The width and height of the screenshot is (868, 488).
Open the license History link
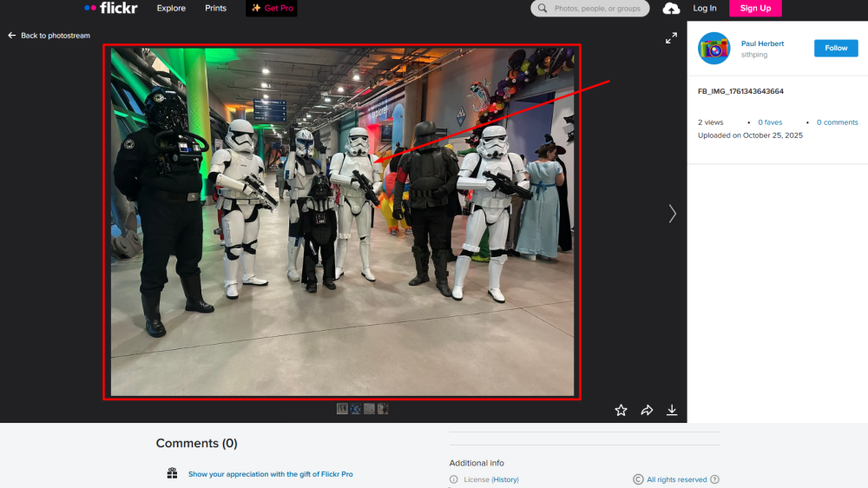point(505,479)
